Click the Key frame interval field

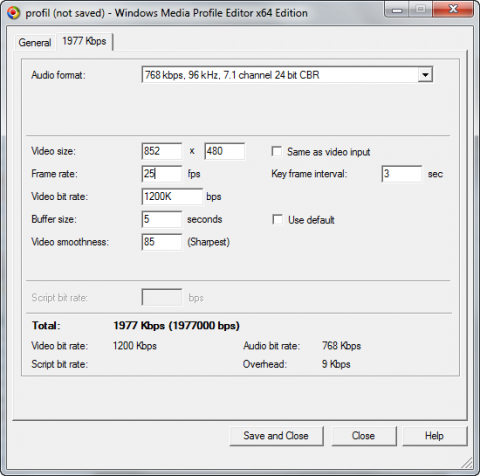tap(402, 174)
